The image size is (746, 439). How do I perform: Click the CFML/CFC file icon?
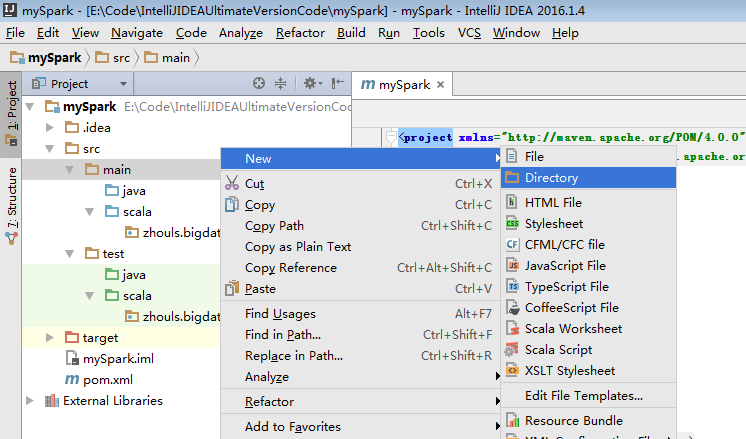pyautogui.click(x=512, y=244)
